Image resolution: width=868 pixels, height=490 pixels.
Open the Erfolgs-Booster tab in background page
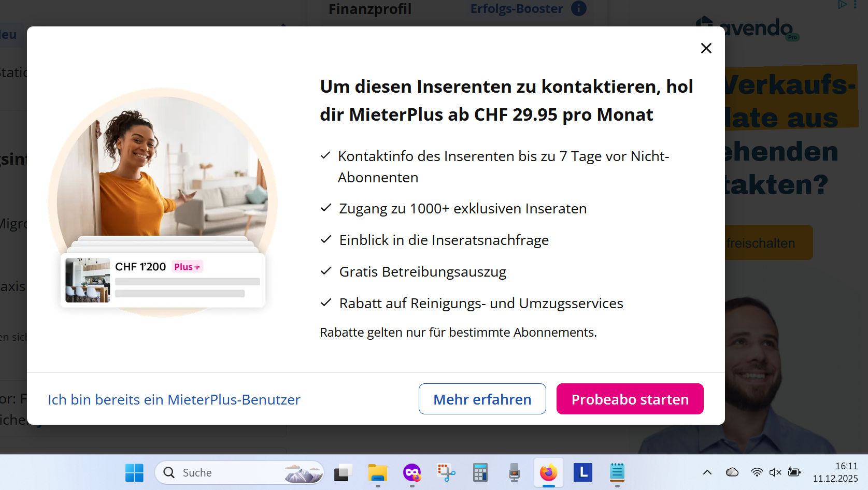click(x=517, y=9)
